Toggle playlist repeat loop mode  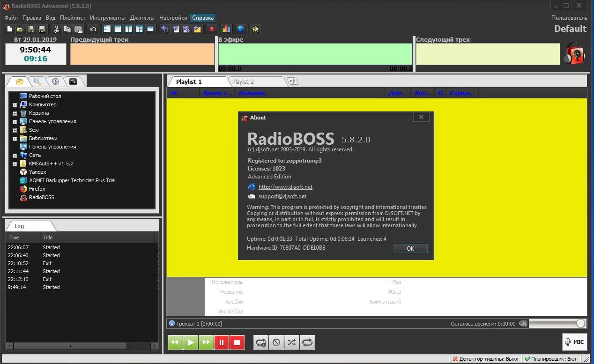[307, 342]
